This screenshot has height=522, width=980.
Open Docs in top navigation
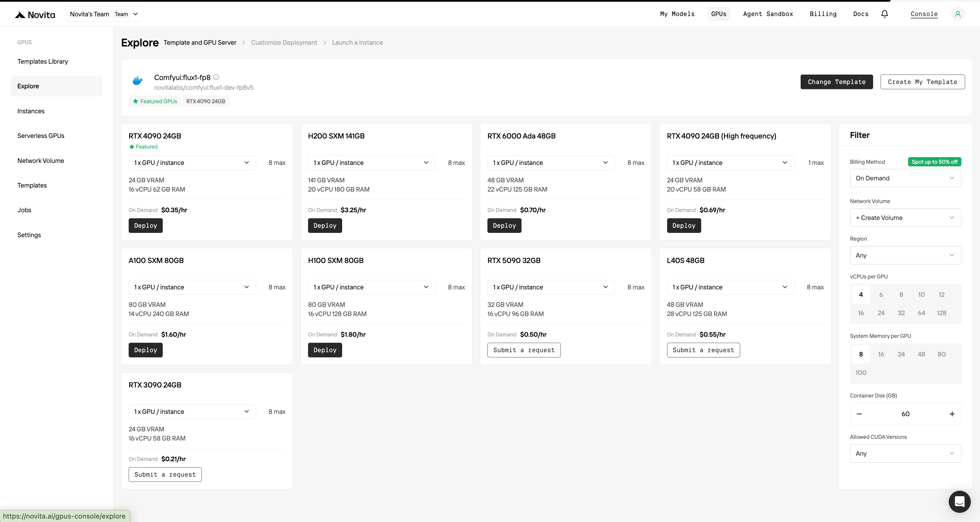861,14
